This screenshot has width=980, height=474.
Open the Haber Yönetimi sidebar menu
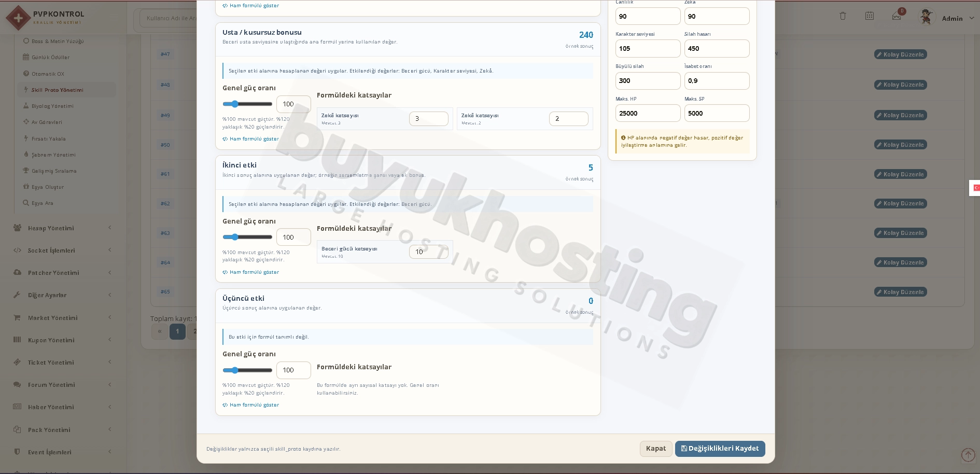[62, 407]
